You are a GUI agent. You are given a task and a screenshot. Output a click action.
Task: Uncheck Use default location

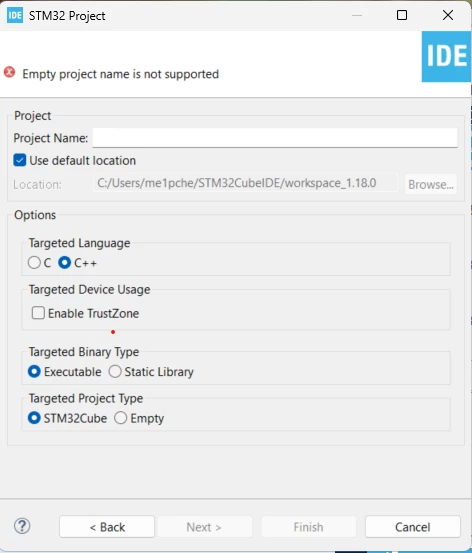click(20, 160)
